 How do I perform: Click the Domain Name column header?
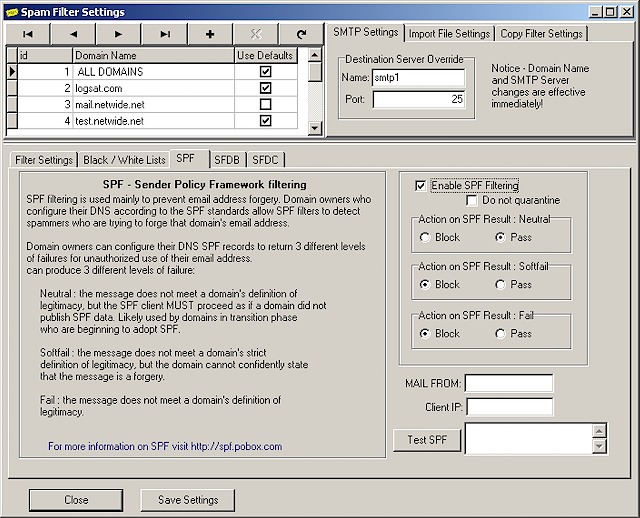coord(153,56)
